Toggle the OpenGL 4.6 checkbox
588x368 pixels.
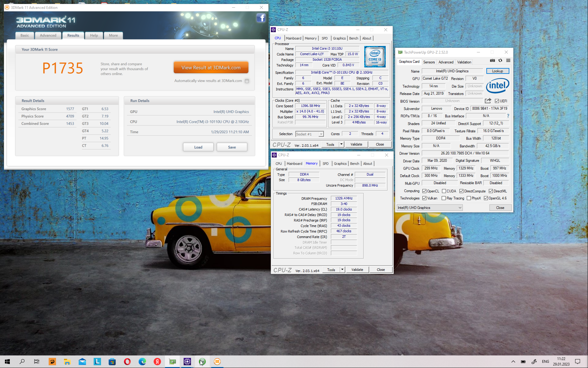[x=486, y=198]
